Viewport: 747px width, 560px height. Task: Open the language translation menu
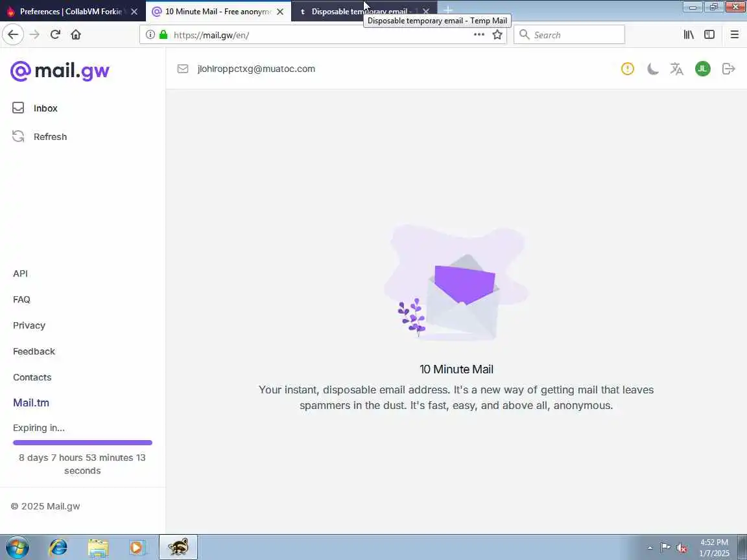pos(676,69)
